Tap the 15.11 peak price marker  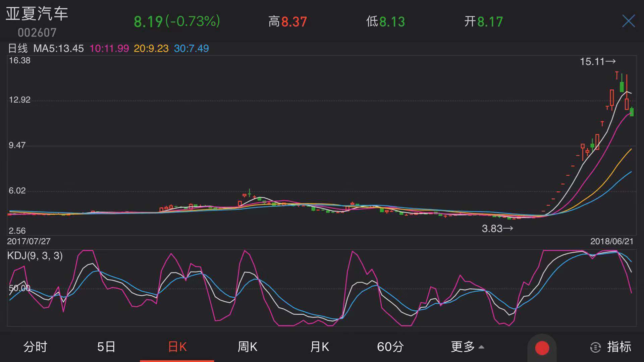click(x=598, y=62)
